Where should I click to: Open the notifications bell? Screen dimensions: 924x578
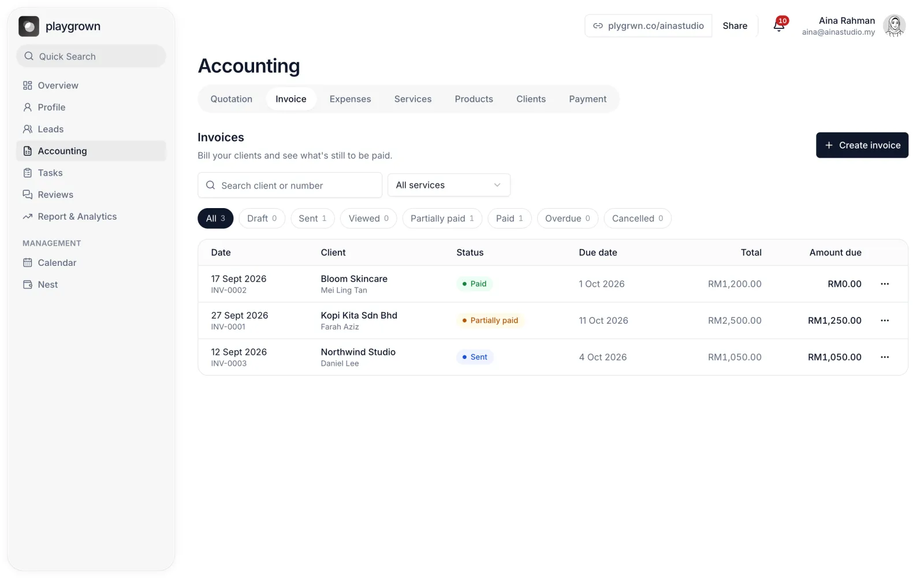click(x=779, y=25)
